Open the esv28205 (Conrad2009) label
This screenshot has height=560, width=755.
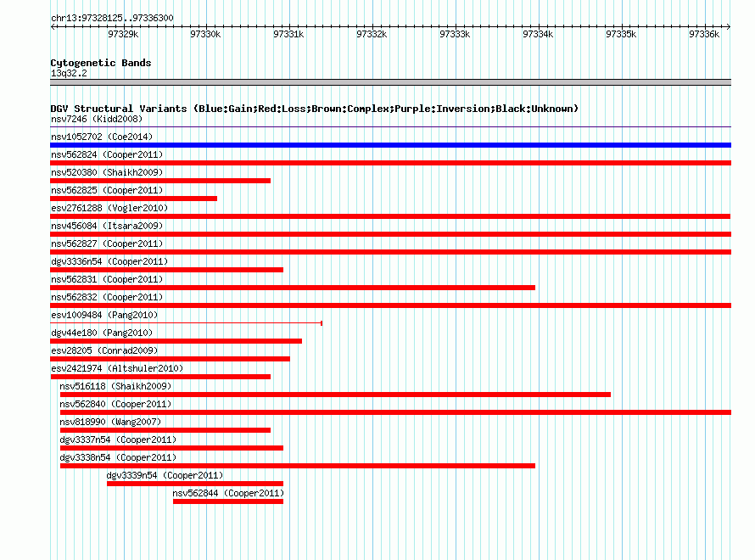(104, 350)
